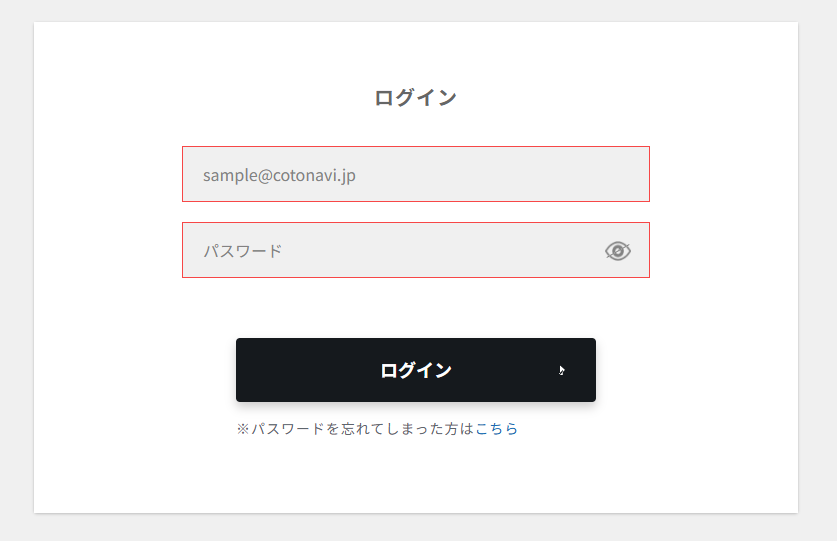Follow the forgot password こちら link
This screenshot has height=541, width=837.
[497, 429]
